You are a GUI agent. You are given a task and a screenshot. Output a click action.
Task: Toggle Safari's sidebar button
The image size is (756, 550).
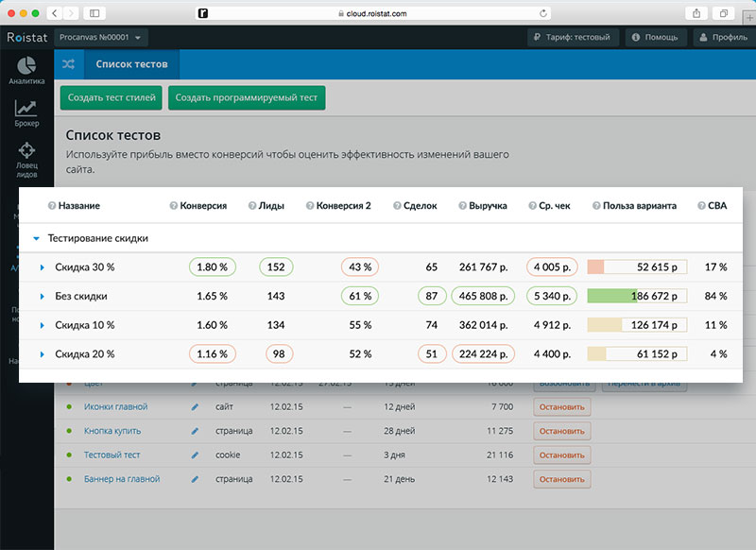pos(94,13)
